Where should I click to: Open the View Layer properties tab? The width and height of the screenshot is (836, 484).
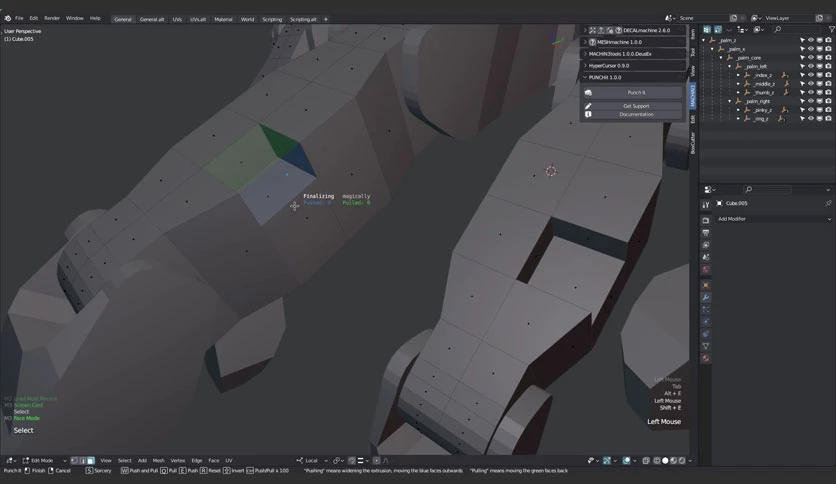(705, 245)
